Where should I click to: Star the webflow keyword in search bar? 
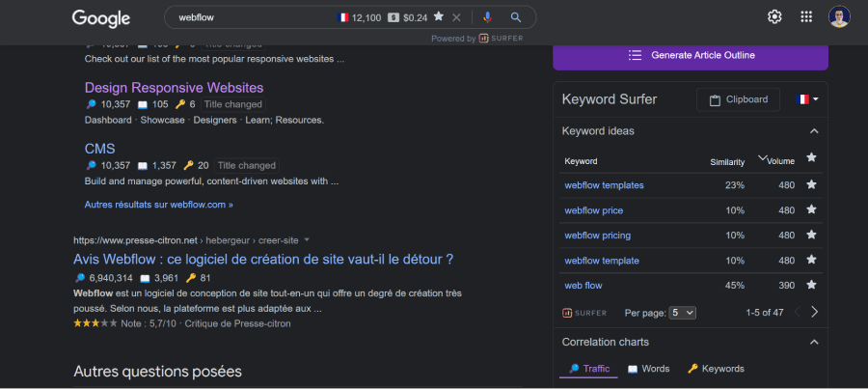(439, 16)
